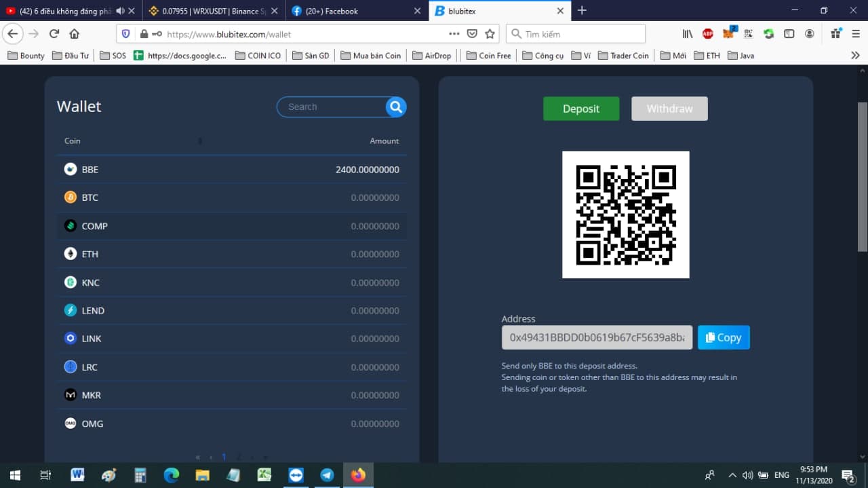
Task: Toggle the Firefox sidebar view icon
Action: 789,34
